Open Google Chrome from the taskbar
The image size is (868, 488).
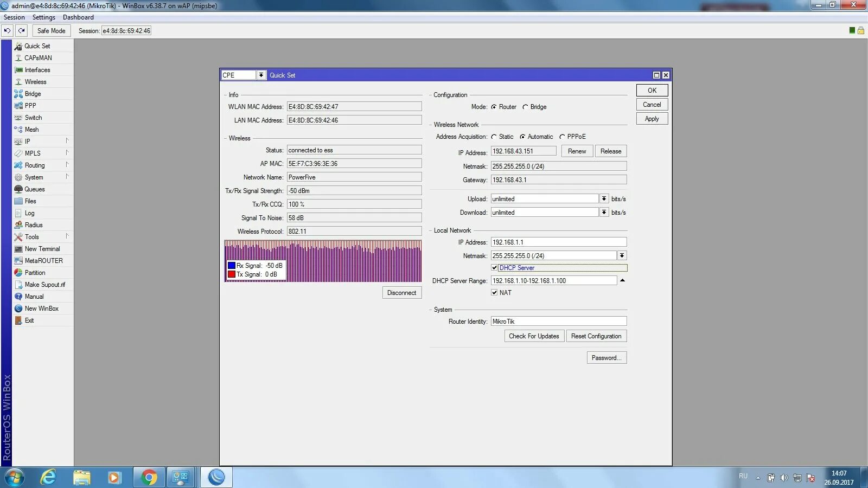pos(149,477)
